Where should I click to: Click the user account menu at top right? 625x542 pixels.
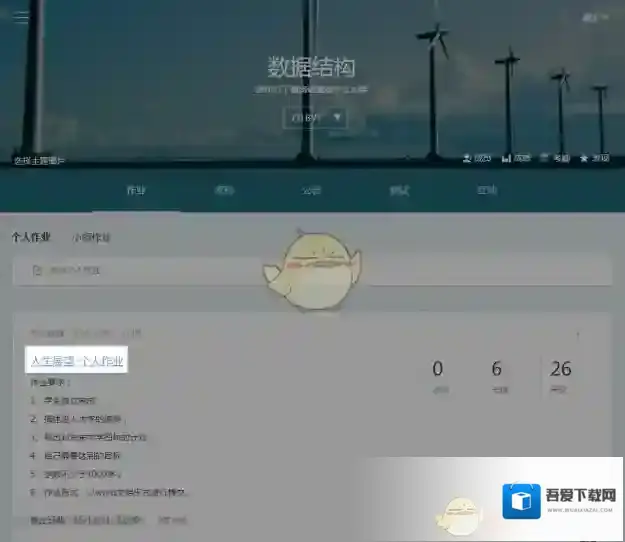[592, 17]
